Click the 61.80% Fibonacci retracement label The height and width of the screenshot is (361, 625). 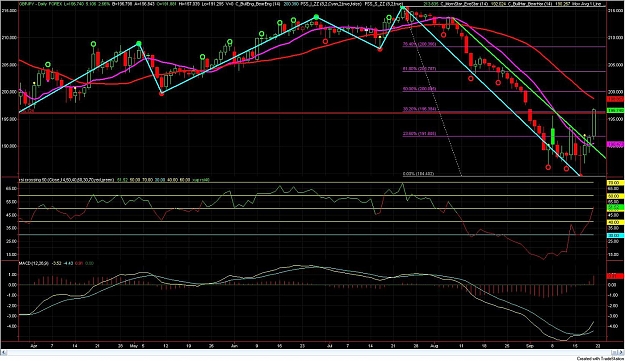[x=419, y=69]
